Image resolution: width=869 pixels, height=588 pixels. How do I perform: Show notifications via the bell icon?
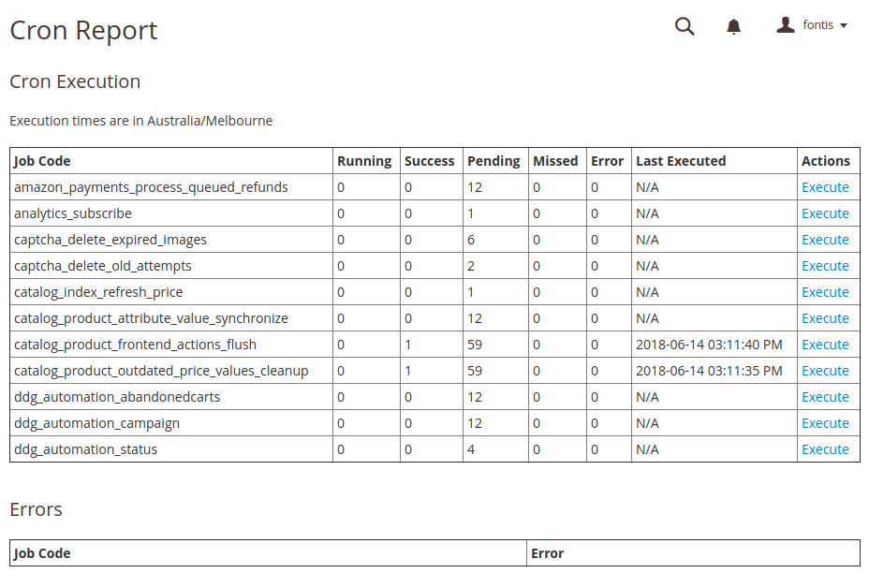(x=733, y=26)
